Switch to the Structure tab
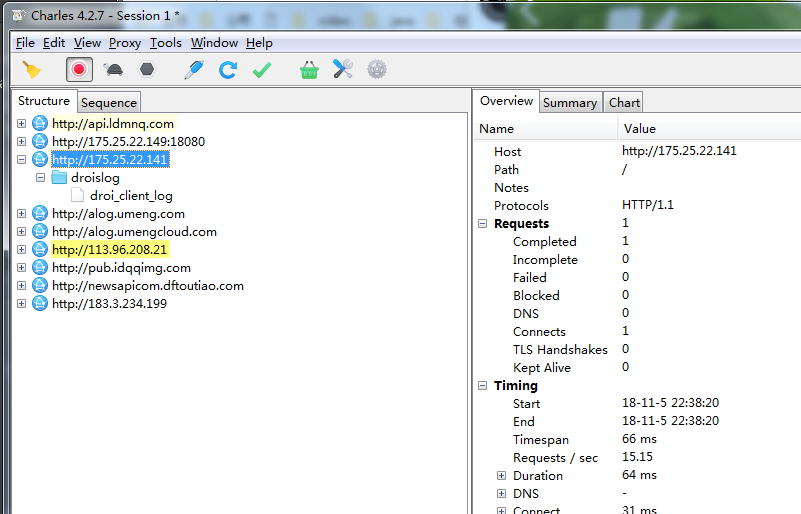Screen dimensions: 801x514 (44, 101)
